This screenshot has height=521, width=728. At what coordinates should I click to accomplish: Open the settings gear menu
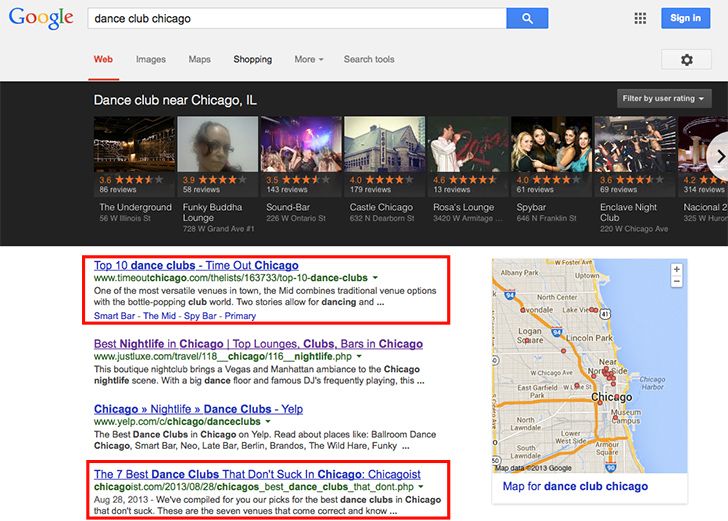click(x=686, y=60)
